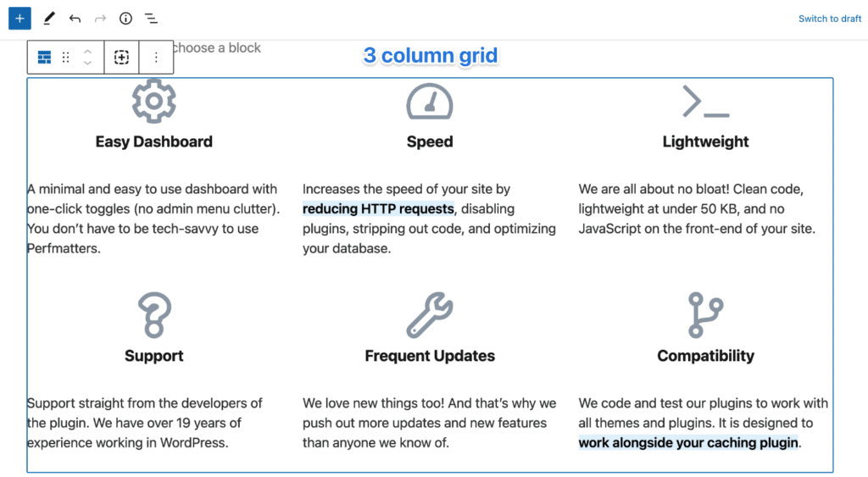Grab the block drag handle dots
The image size is (868, 477).
[x=66, y=57]
